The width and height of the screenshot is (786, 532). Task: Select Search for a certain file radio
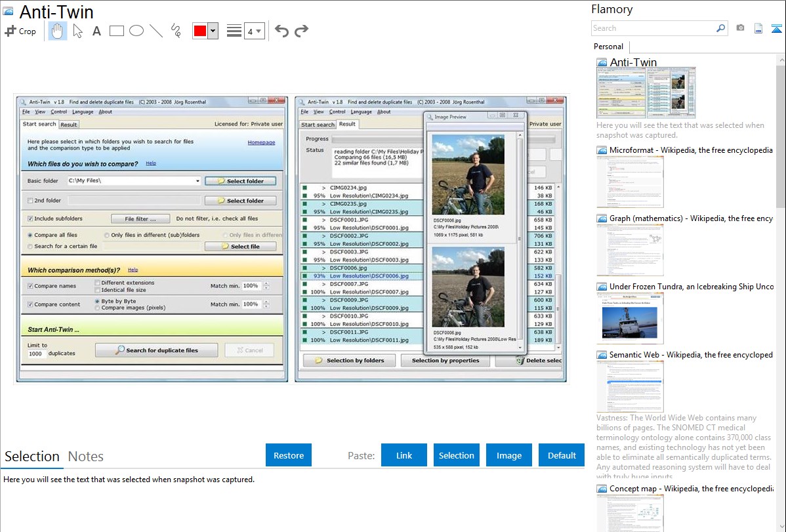pyautogui.click(x=30, y=247)
